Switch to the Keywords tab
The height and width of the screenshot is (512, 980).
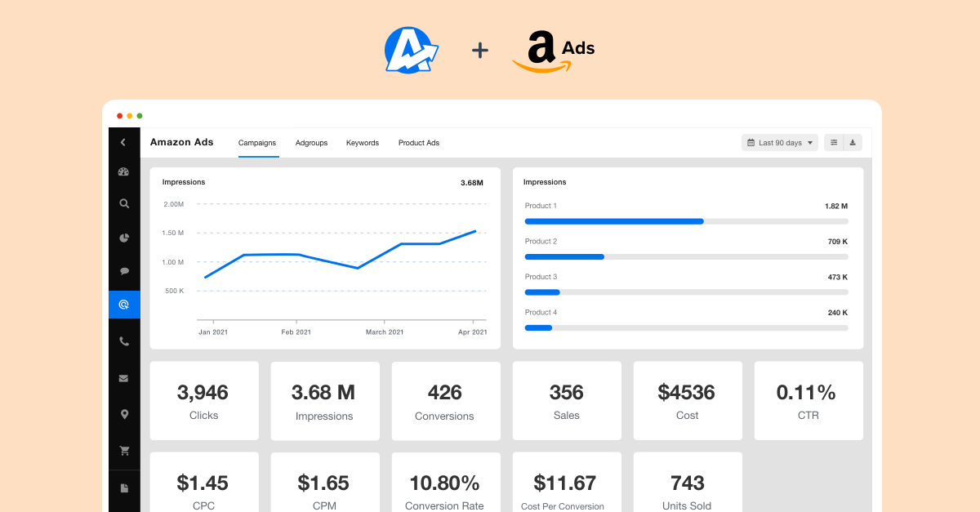tap(362, 142)
